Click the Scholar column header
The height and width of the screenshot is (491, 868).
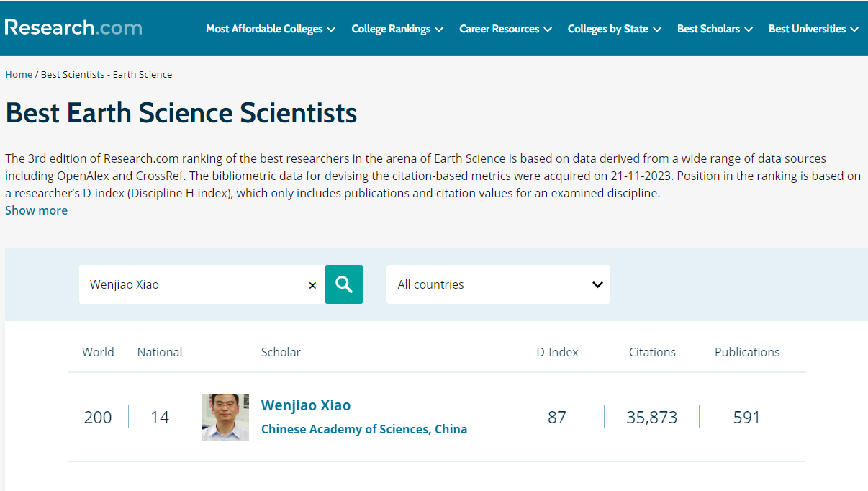[x=281, y=352]
